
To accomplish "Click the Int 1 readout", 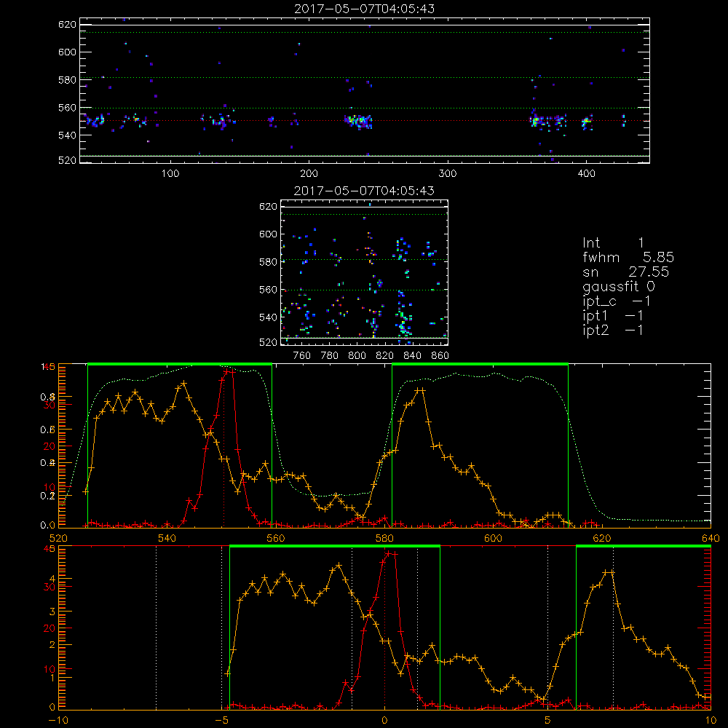I will tap(613, 243).
